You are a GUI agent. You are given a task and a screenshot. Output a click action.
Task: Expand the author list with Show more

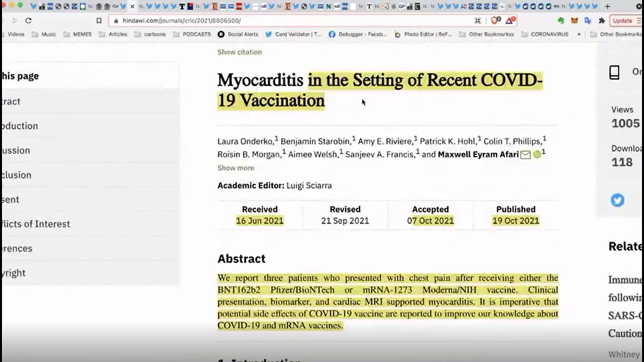coord(235,168)
